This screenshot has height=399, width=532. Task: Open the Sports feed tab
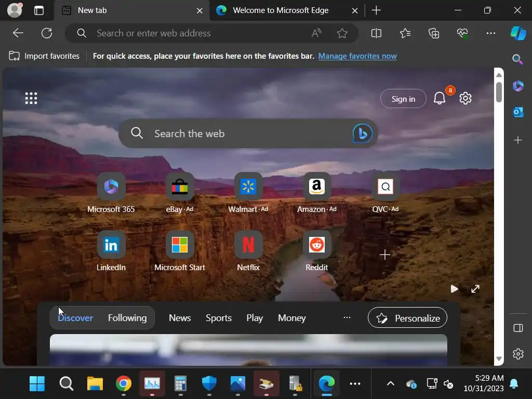[219, 318]
